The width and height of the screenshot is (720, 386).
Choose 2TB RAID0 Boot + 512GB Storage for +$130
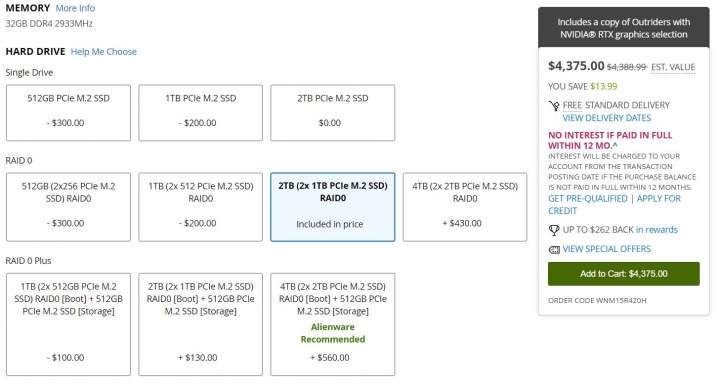201,324
